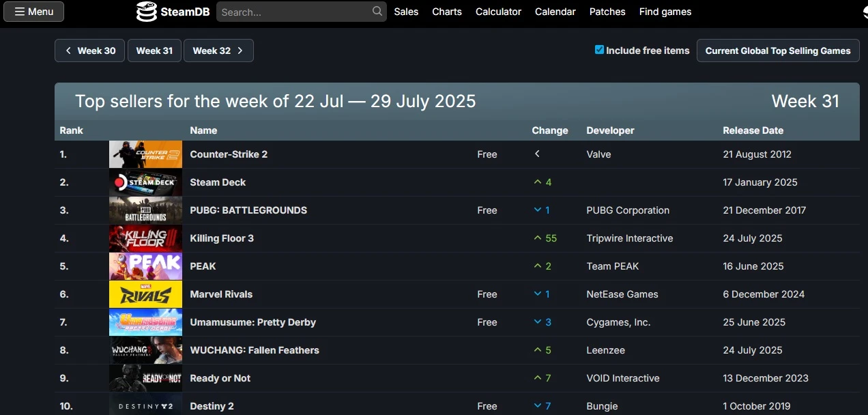Click the Rank column header
Image resolution: width=868 pixels, height=415 pixels.
[71, 130]
